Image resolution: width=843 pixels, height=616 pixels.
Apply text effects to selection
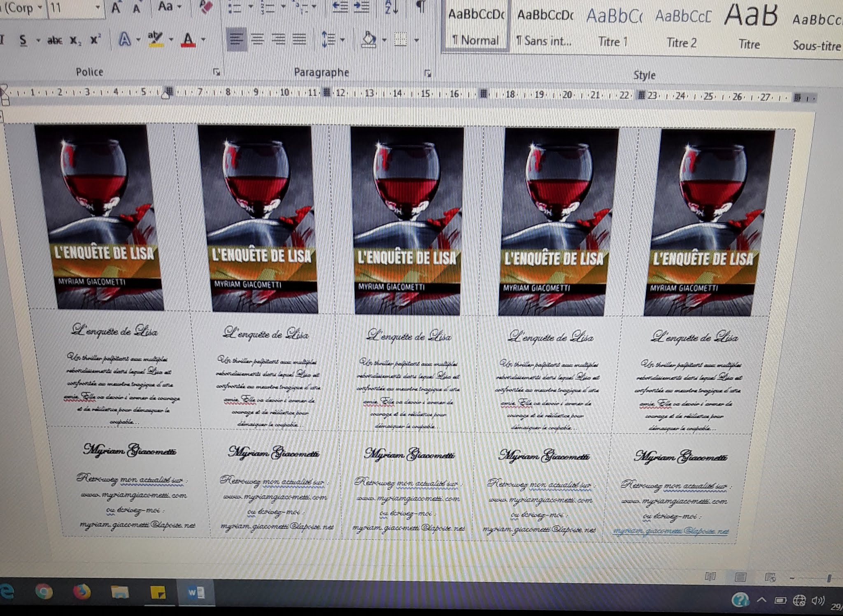point(124,40)
